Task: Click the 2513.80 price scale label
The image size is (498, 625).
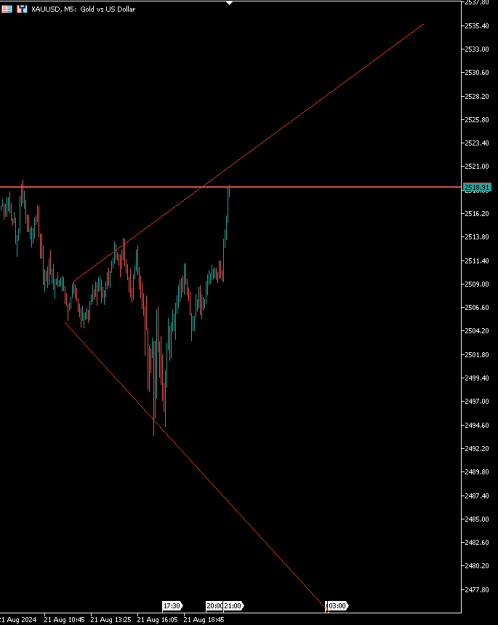Action: click(477, 237)
